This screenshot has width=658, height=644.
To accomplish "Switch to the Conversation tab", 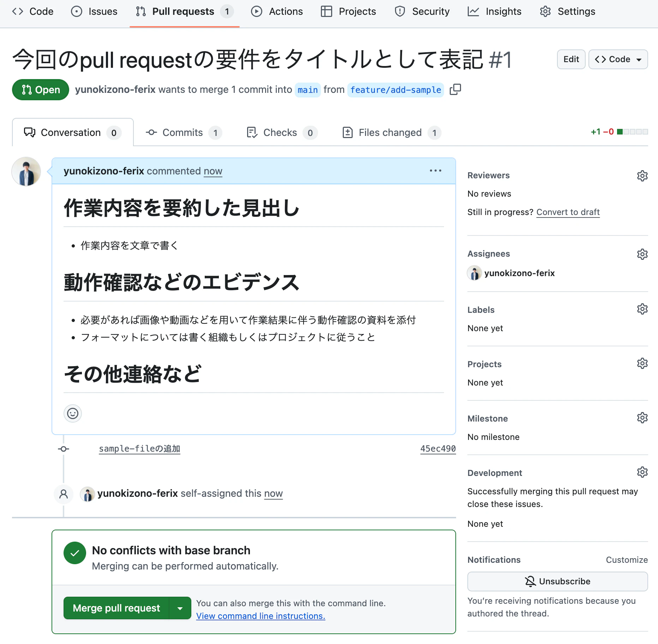I will pos(73,132).
